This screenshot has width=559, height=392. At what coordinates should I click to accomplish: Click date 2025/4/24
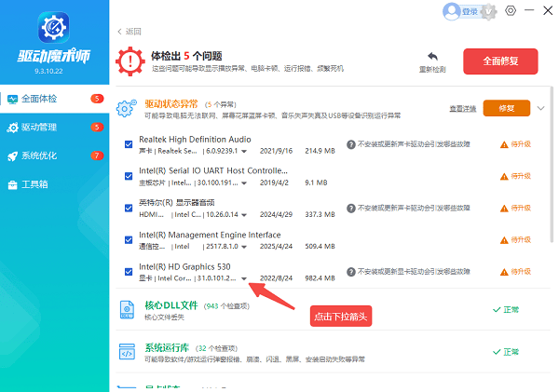coord(276,247)
